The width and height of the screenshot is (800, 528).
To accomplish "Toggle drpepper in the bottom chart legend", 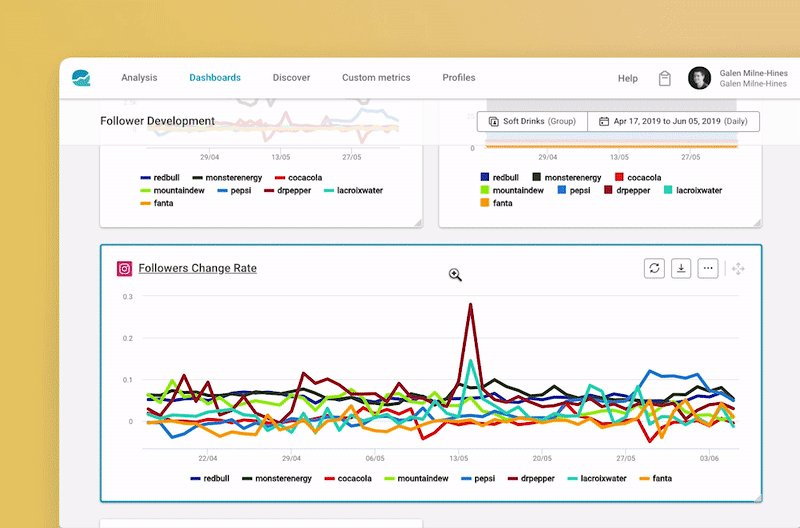I will (x=531, y=479).
